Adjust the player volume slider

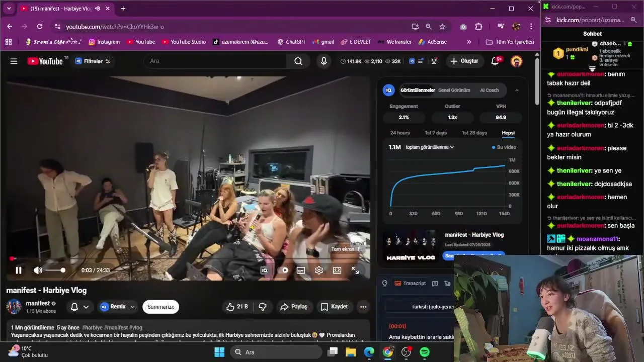click(55, 270)
